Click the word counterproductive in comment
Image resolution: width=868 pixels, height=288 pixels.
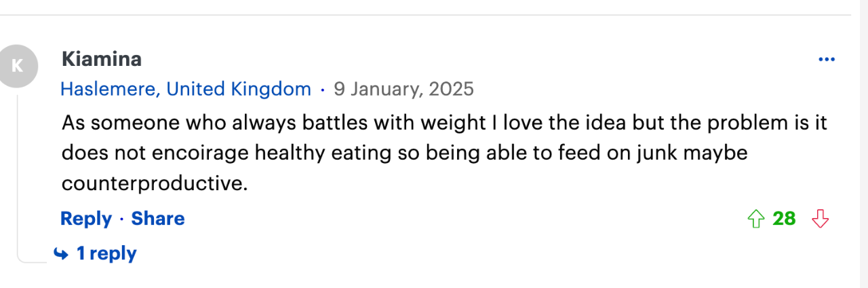tap(154, 183)
